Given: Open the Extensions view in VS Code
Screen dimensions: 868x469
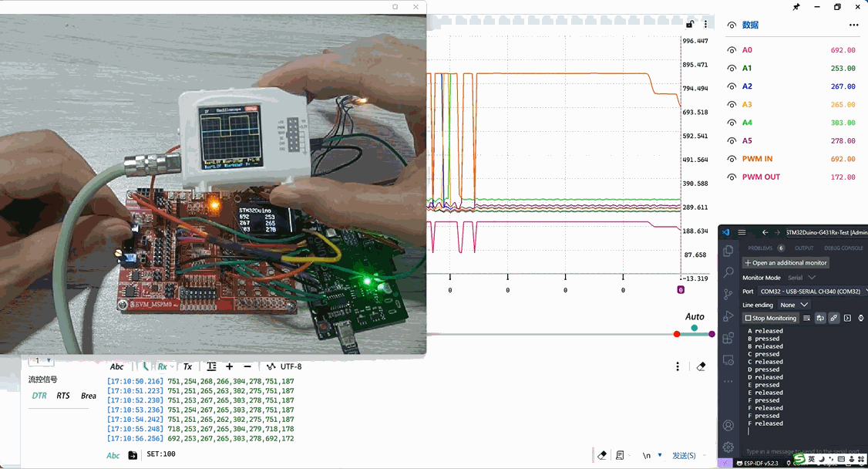Looking at the screenshot, I should click(x=728, y=338).
